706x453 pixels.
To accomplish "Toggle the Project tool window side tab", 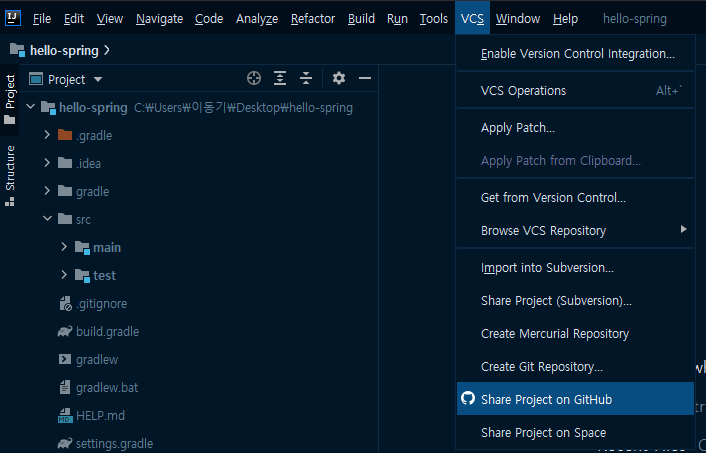I will [10, 100].
